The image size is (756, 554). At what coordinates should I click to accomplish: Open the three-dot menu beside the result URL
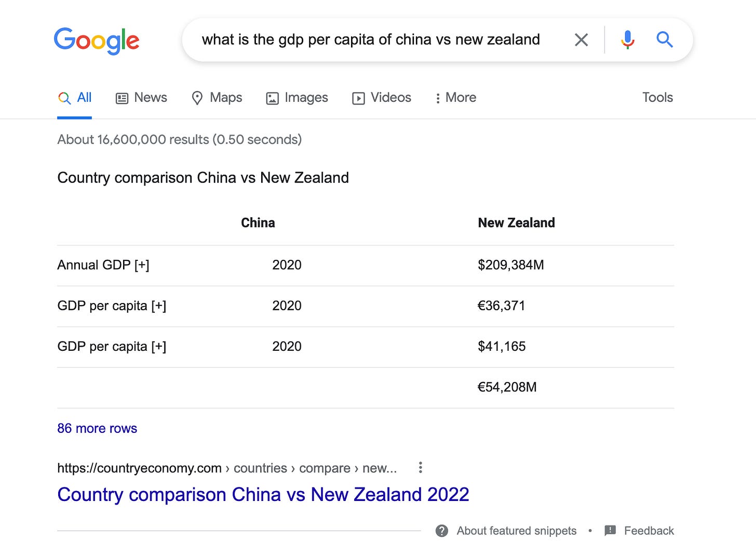coord(420,467)
